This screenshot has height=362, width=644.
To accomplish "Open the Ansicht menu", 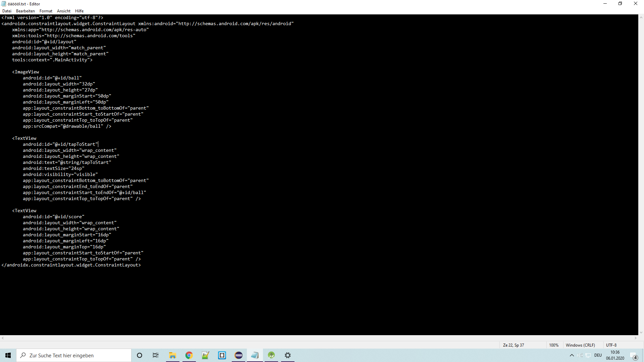I will pyautogui.click(x=64, y=11).
